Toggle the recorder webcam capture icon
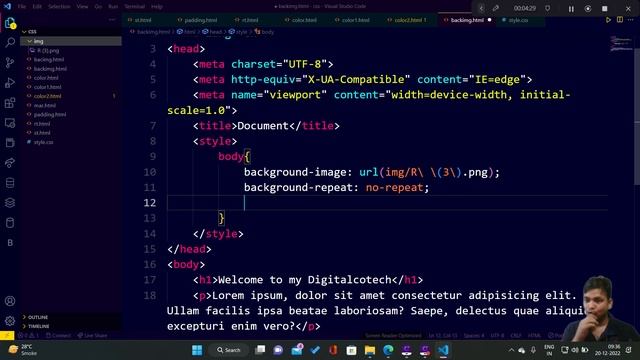This screenshot has width=640, height=360. pos(588,9)
